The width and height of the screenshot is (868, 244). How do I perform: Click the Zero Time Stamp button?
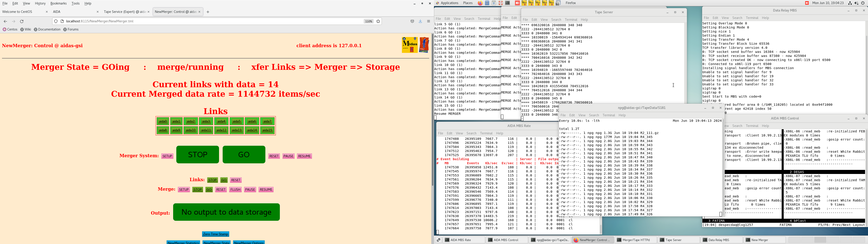tap(215, 234)
